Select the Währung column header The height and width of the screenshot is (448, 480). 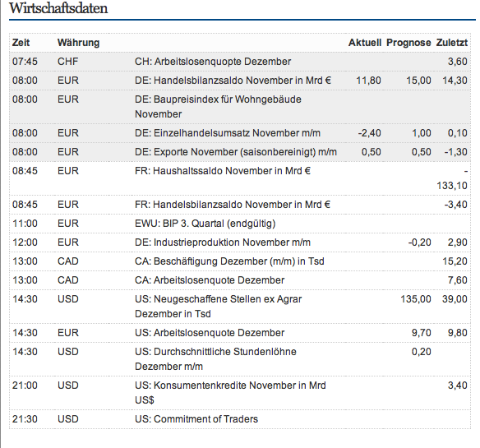pos(78,43)
